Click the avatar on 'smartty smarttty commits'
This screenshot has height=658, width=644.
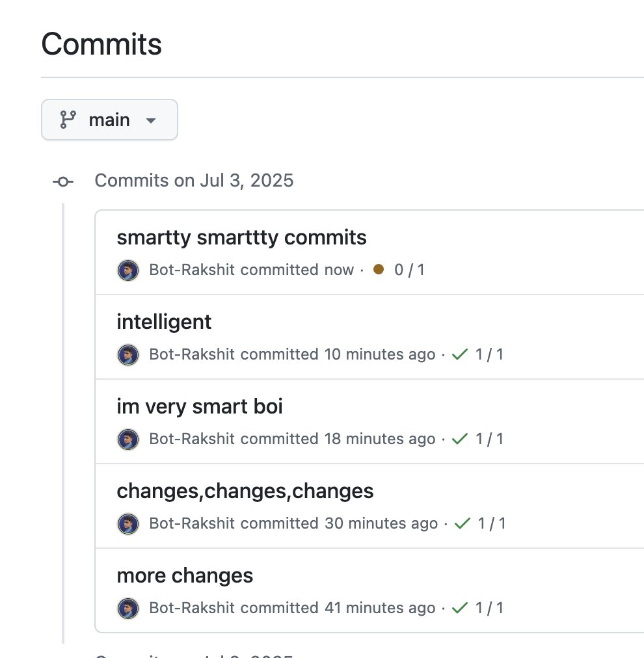click(x=128, y=270)
